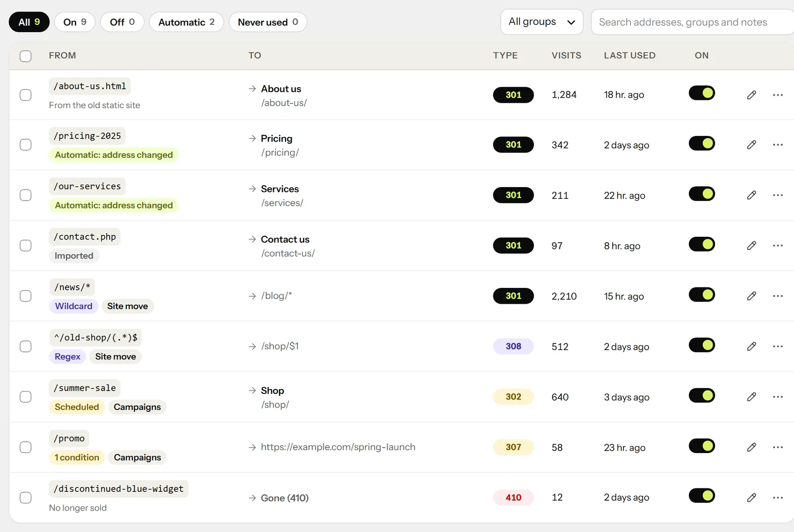
Task: Open the All groups dropdown
Action: [541, 22]
